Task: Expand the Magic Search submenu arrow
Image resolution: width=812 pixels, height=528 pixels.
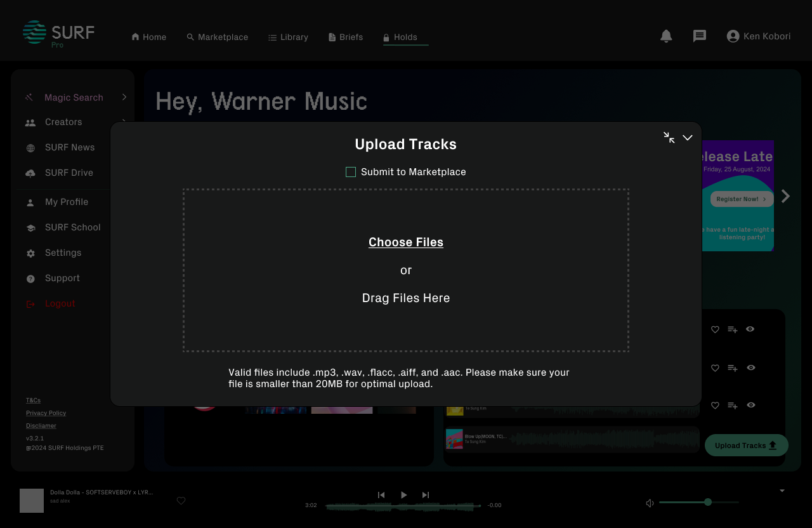Action: pos(124,97)
